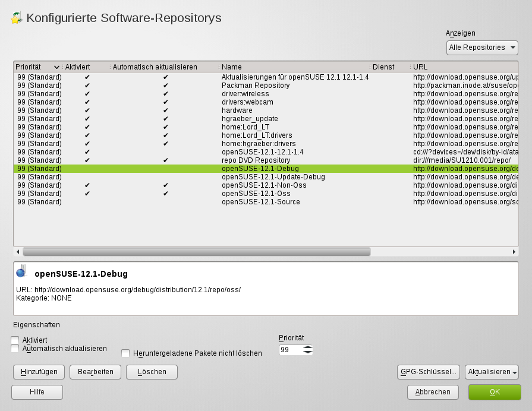
Task: Toggle Aktiviert checkmark for Packman Repository row
Action: [87, 86]
